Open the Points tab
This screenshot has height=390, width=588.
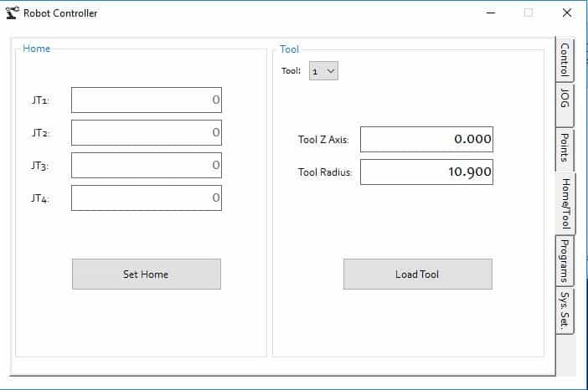click(x=565, y=148)
